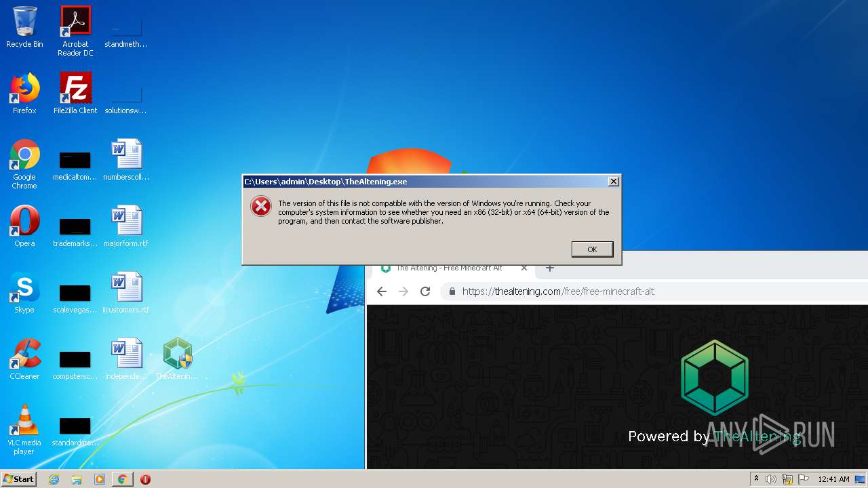The image size is (868, 488).
Task: Open Internet Explorer from taskbar
Action: 54,479
